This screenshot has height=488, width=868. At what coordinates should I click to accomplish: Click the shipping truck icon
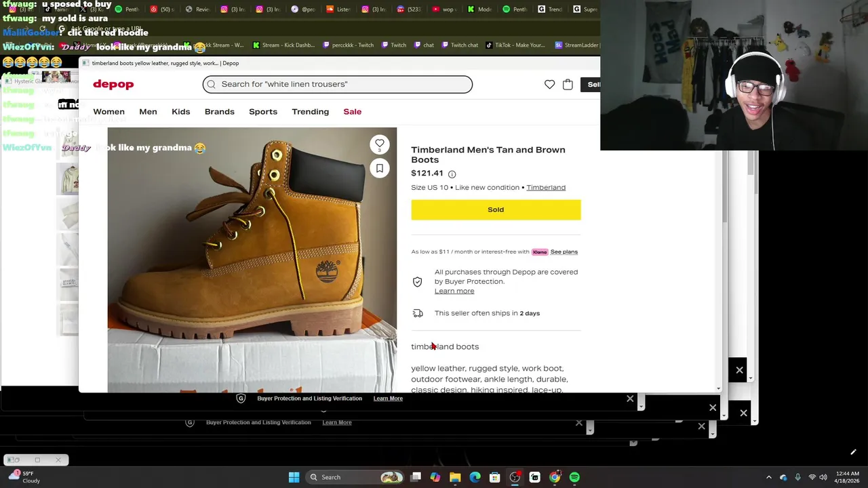point(418,313)
